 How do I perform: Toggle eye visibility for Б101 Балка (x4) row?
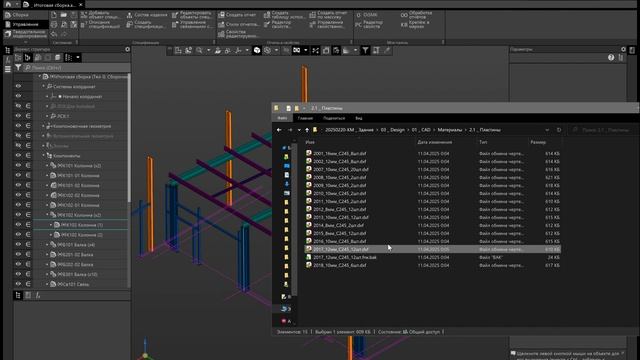pyautogui.click(x=18, y=244)
